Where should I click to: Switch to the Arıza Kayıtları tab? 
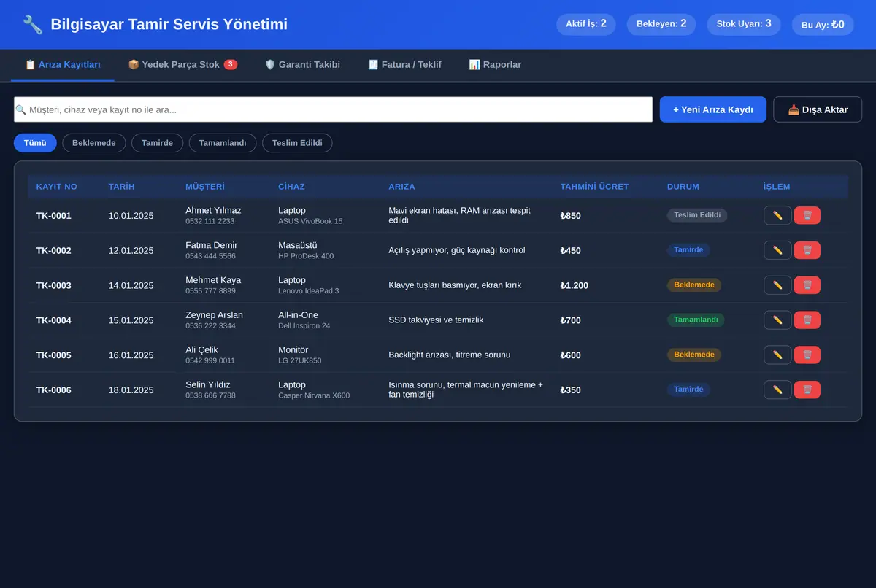[63, 65]
